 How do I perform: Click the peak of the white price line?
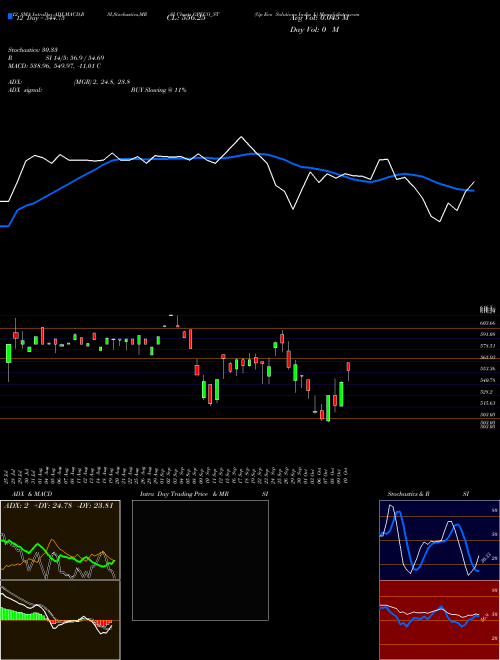tap(241, 137)
